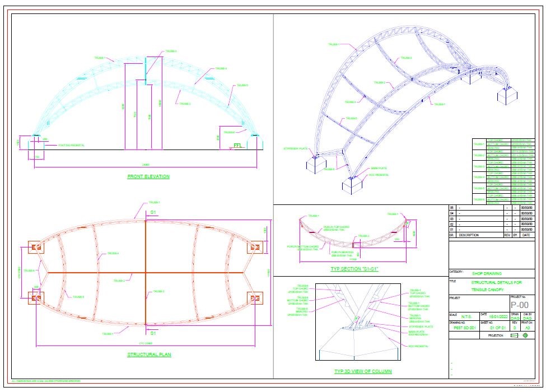Click the drawing date value in title block
The height and width of the screenshot is (392, 546).
pos(497,318)
